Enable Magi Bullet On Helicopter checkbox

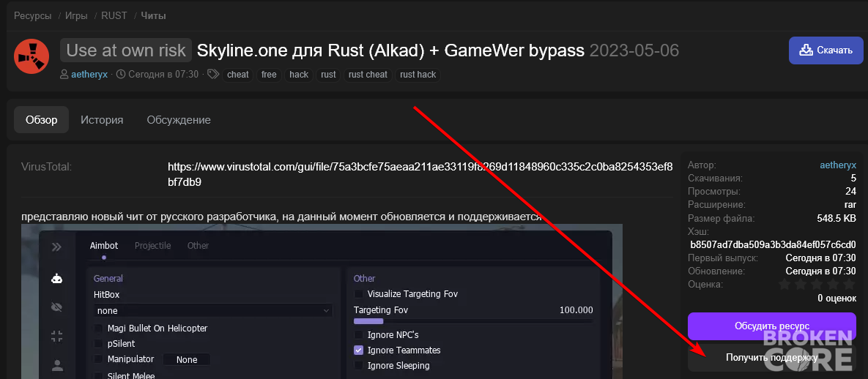click(99, 328)
